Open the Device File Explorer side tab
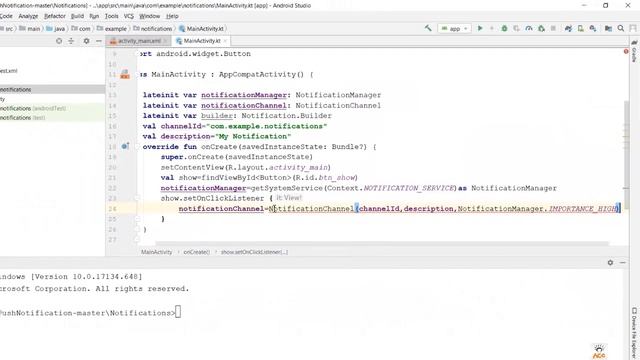The image size is (640, 360). [x=634, y=333]
